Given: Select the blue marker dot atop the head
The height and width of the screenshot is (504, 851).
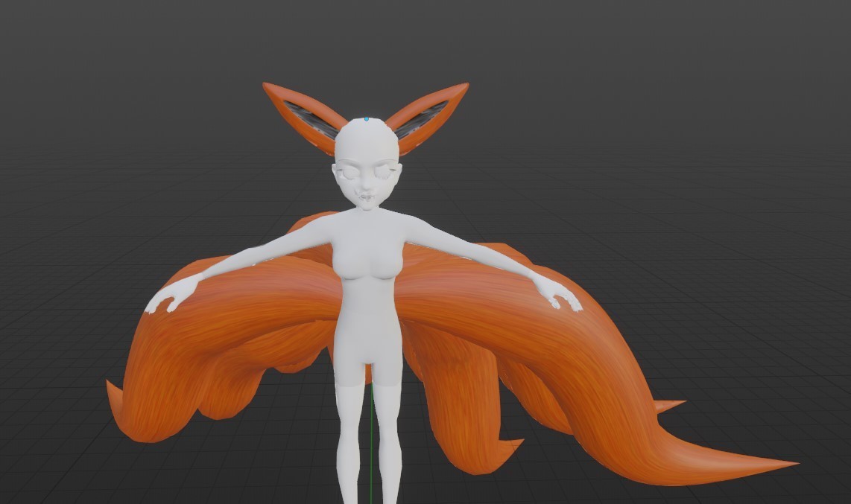Looking at the screenshot, I should click(367, 119).
